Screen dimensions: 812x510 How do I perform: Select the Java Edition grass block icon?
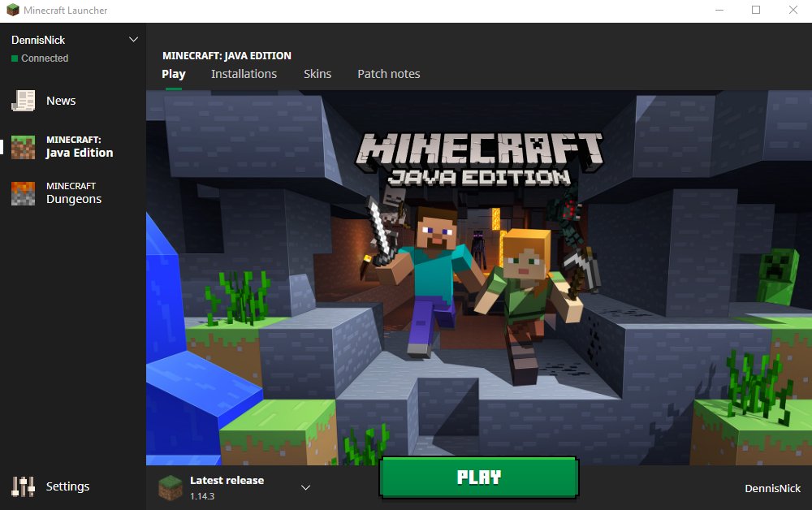click(24, 147)
